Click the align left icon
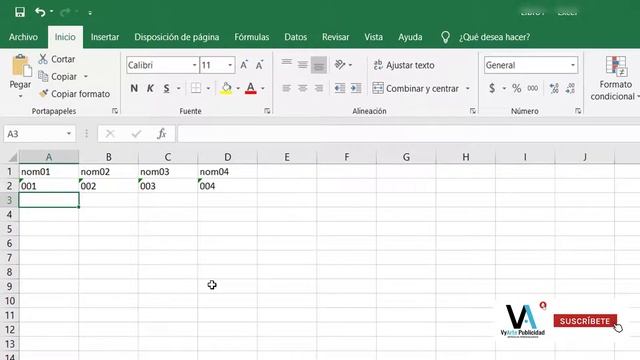The height and width of the screenshot is (360, 640). (287, 88)
